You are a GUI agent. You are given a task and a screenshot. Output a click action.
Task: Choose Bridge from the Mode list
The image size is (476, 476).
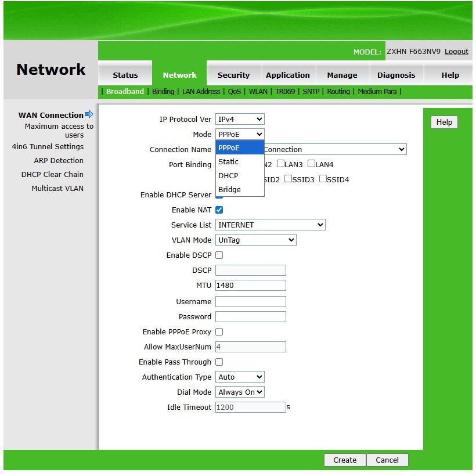pyautogui.click(x=229, y=190)
